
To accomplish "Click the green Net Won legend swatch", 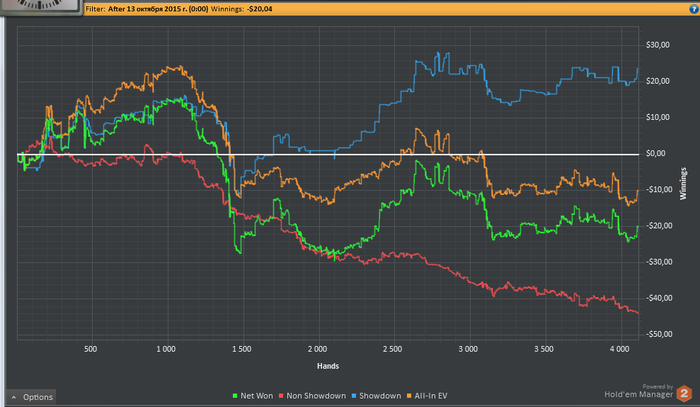I will (x=235, y=396).
